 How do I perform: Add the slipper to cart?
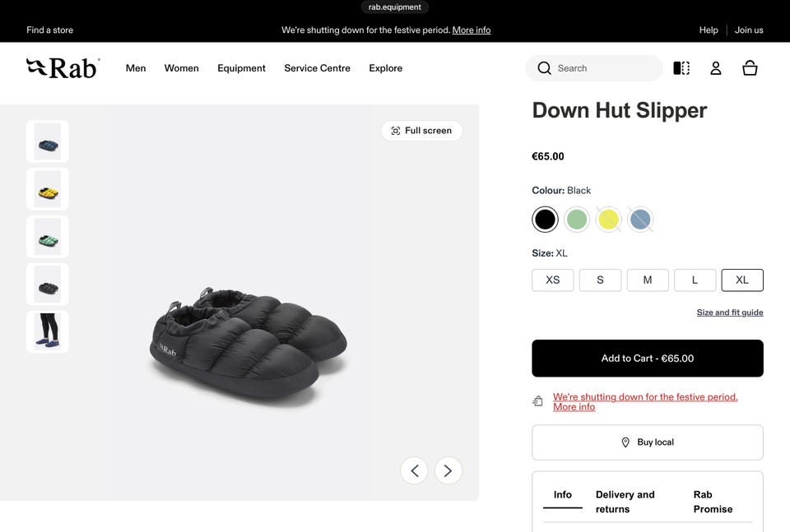(648, 359)
